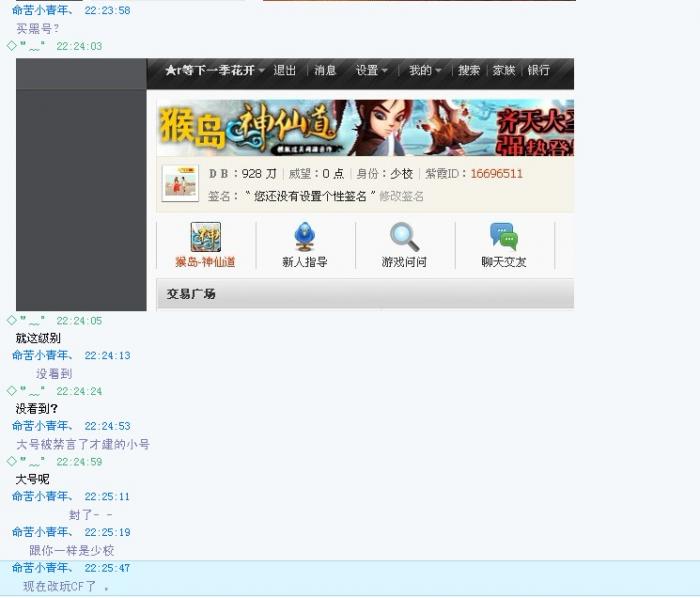Click the chat message 大号被禁言了才建的小号

pyautogui.click(x=83, y=444)
